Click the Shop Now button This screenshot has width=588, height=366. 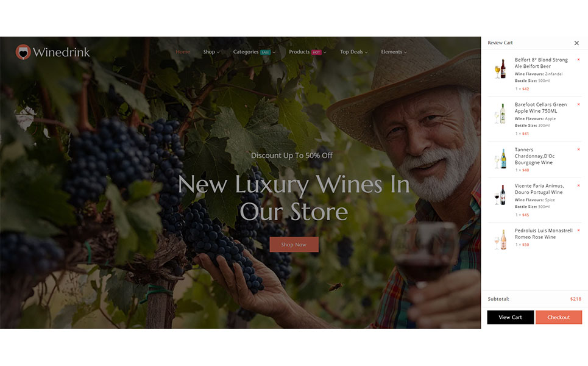click(x=294, y=245)
